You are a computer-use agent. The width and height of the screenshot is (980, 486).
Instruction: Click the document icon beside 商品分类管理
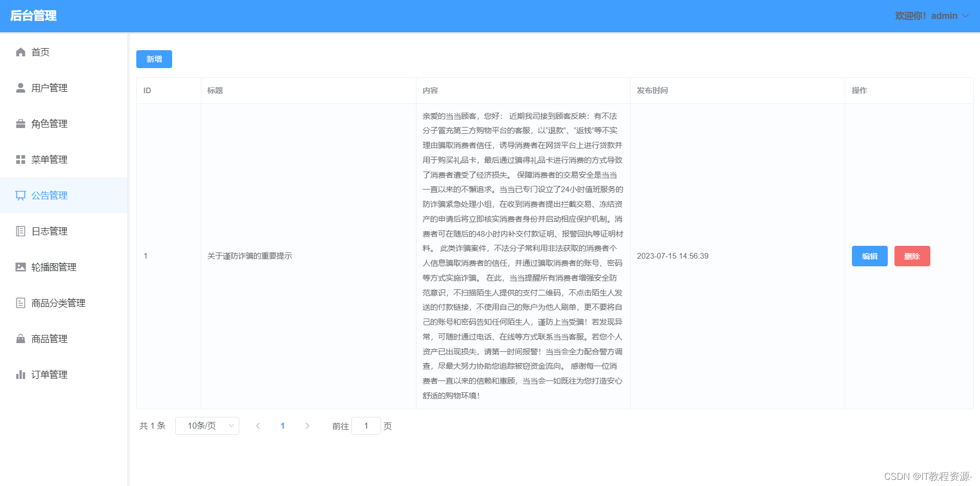pos(20,303)
